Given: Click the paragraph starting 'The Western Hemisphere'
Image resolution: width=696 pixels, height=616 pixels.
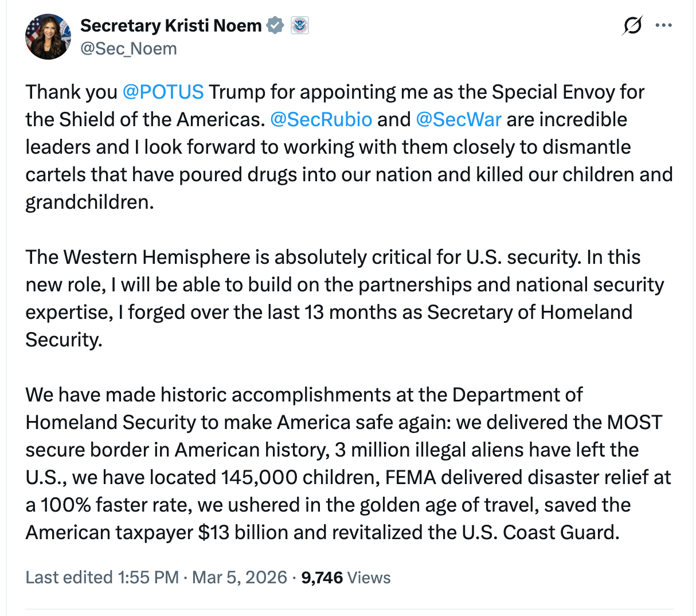Looking at the screenshot, I should (333, 298).
